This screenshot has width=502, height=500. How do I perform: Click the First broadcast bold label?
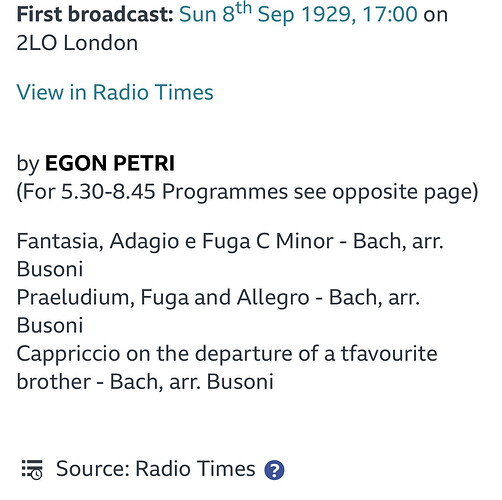click(x=95, y=14)
